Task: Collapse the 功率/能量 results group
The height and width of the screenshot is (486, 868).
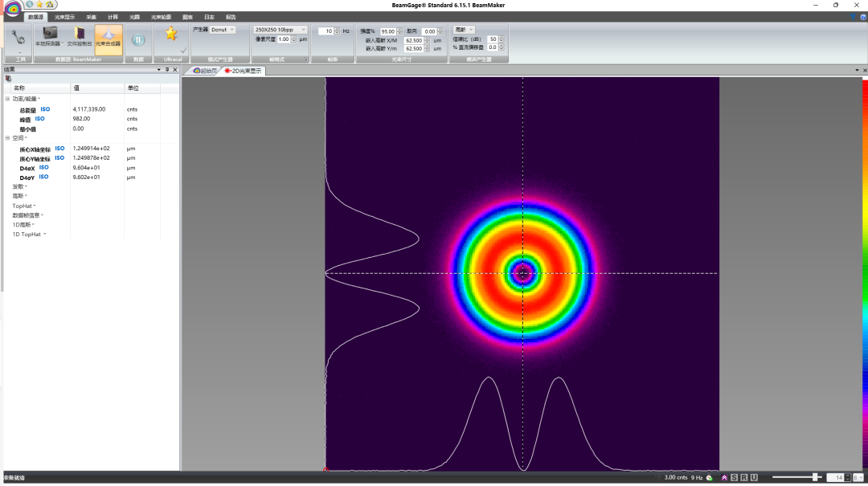Action: [x=8, y=99]
